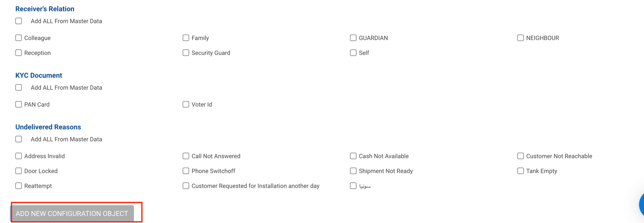This screenshot has width=644, height=223.
Task: Select Cash Not Available checkbox
Action: coord(353,156)
